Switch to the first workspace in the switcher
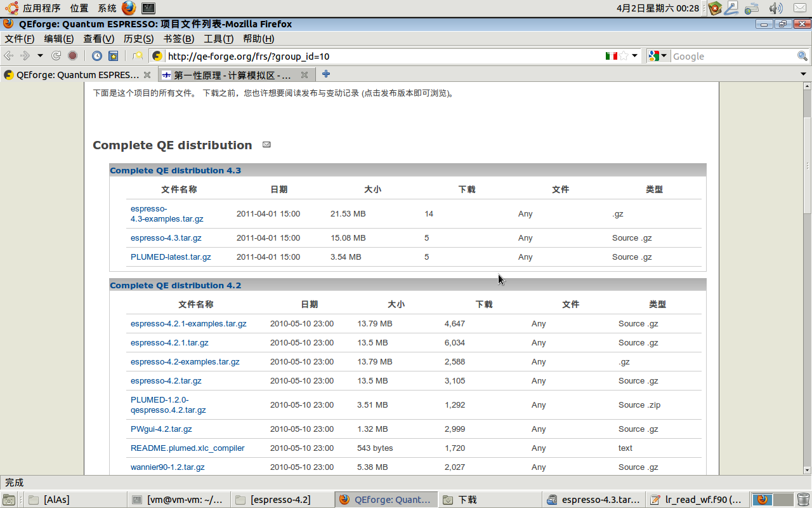 763,500
